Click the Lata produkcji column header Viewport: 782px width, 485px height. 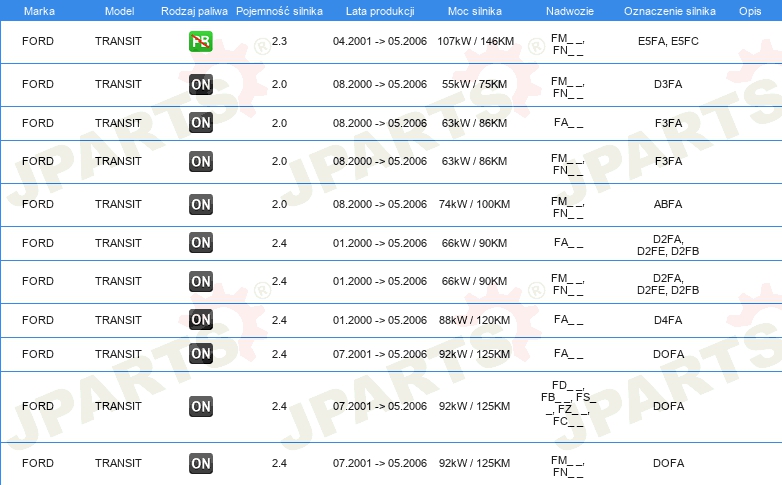point(380,11)
